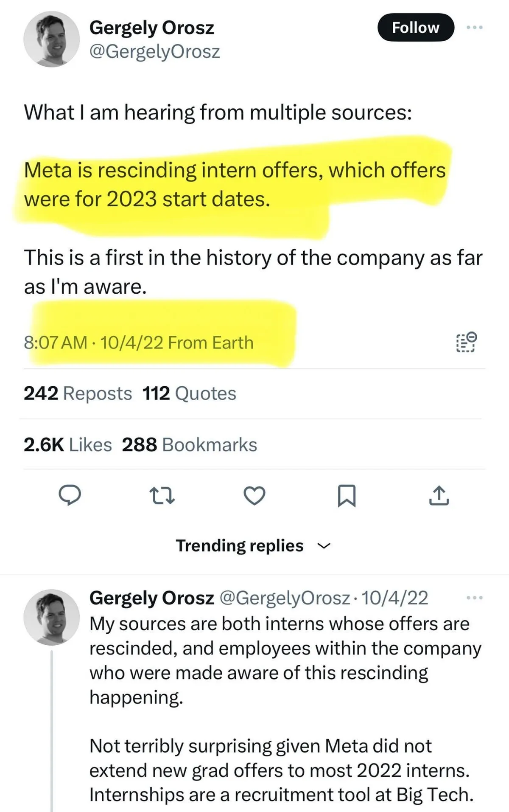Open the reply's 10/4/22 date link
Screen dimensions: 509x812
pyautogui.click(x=394, y=598)
